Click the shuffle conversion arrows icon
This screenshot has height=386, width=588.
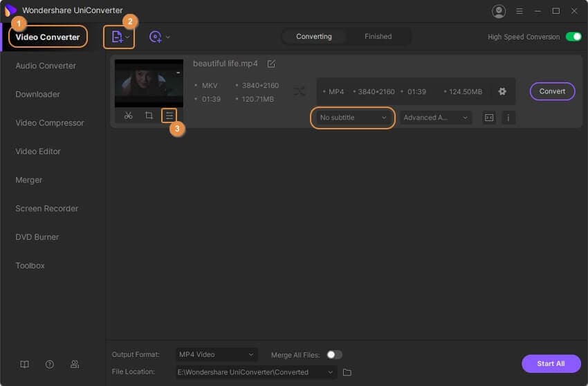300,91
